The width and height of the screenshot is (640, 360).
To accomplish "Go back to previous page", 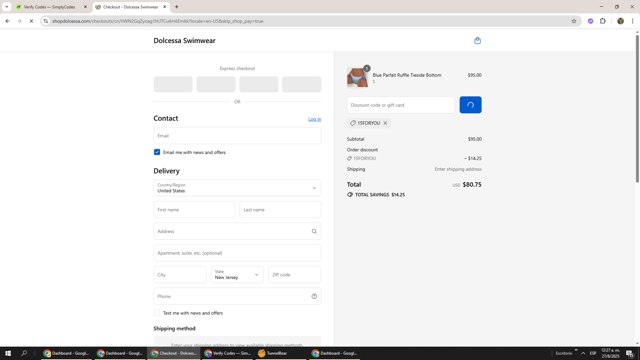I will [x=7, y=21].
